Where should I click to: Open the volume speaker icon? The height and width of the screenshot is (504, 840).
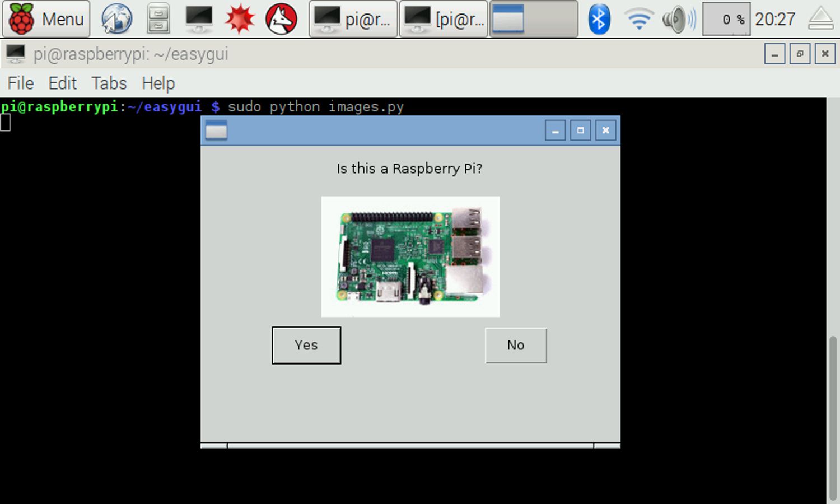679,19
